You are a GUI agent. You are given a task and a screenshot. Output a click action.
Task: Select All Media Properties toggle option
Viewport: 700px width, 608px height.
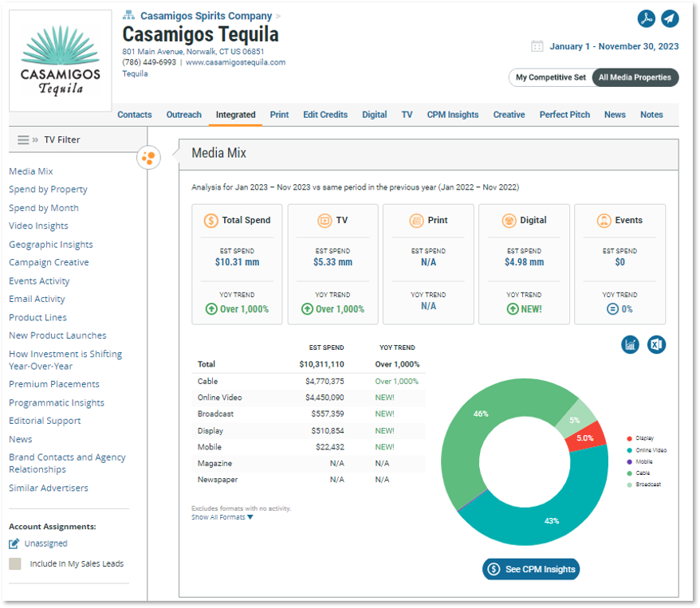pos(635,77)
